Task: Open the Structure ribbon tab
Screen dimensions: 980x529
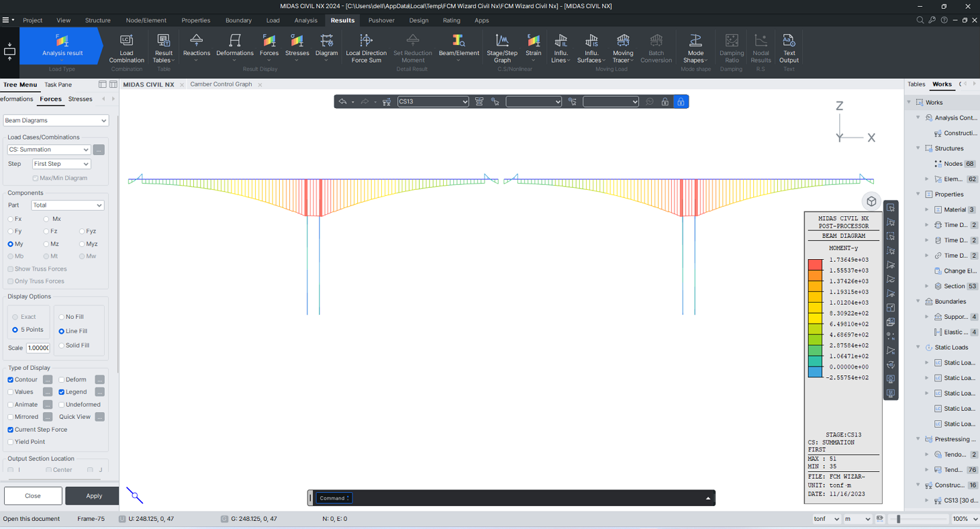Action: [97, 20]
